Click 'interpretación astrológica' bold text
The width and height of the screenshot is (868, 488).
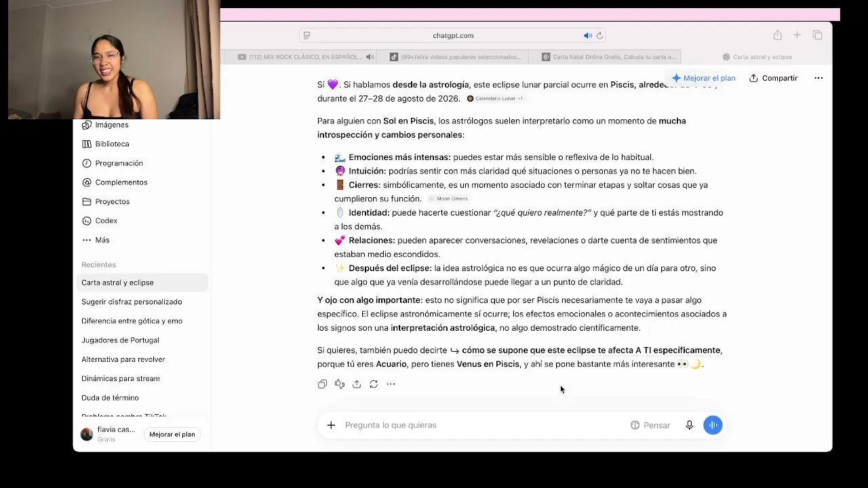click(x=443, y=328)
